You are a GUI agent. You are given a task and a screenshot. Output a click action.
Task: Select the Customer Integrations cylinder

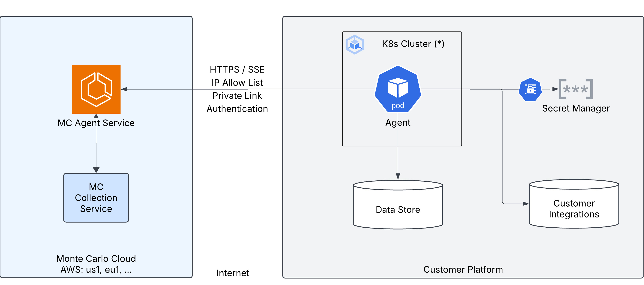click(574, 204)
